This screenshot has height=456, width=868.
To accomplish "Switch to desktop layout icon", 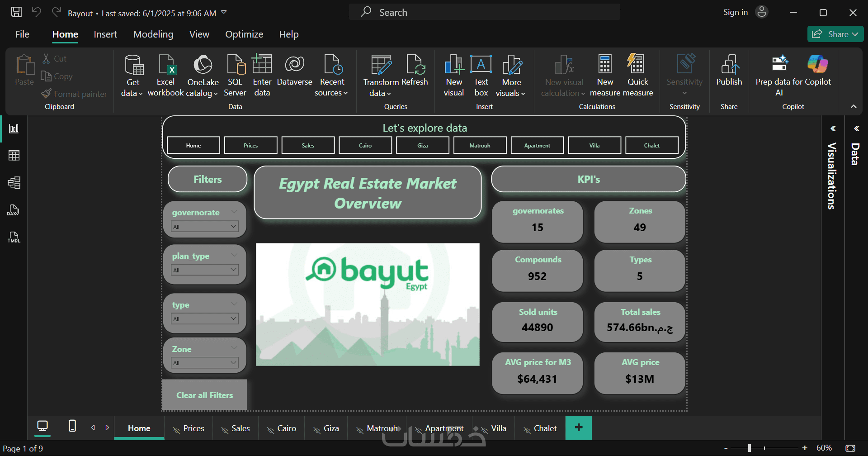I will tap(42, 426).
